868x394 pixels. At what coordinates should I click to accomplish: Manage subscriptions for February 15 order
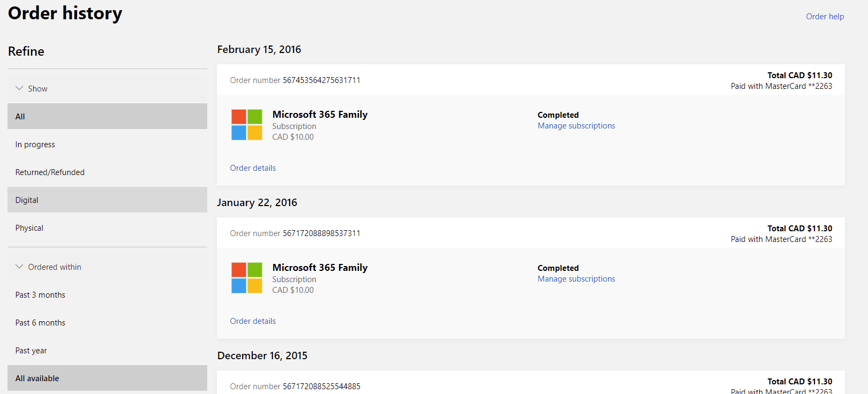coord(576,126)
